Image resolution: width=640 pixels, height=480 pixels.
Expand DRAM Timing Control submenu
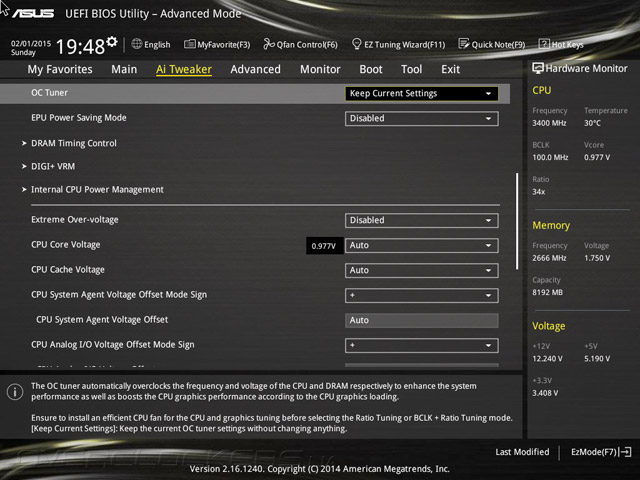click(x=74, y=143)
